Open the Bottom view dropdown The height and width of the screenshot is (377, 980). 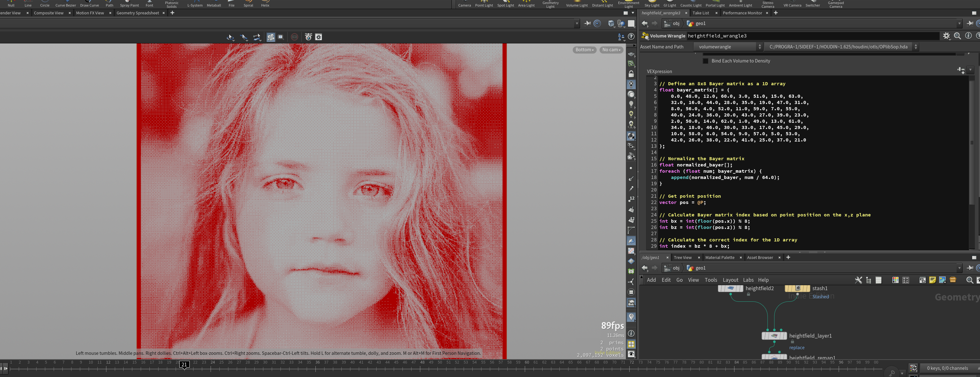[584, 50]
